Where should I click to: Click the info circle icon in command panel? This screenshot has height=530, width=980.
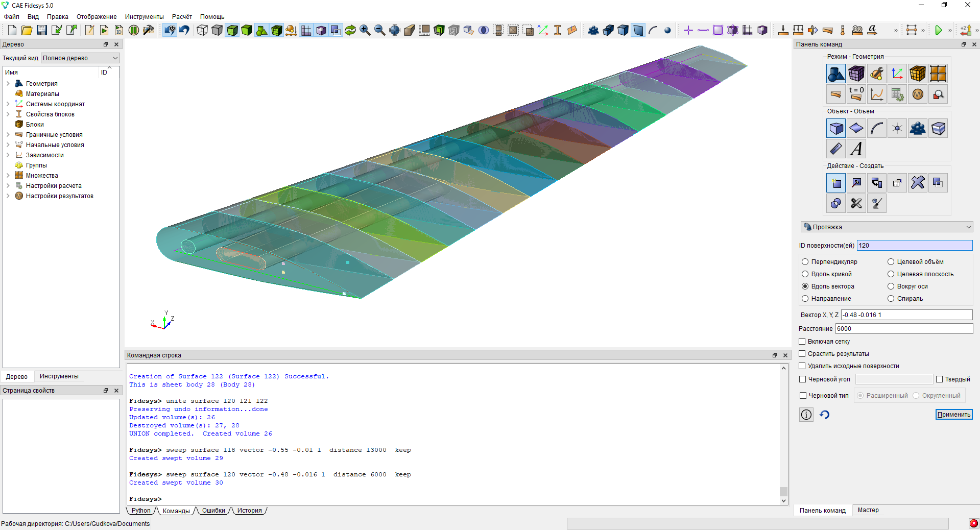coord(806,415)
